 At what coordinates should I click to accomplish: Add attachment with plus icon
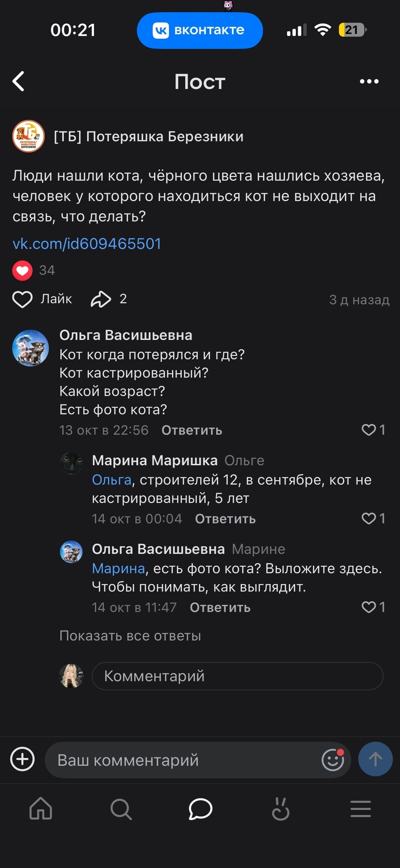22,759
